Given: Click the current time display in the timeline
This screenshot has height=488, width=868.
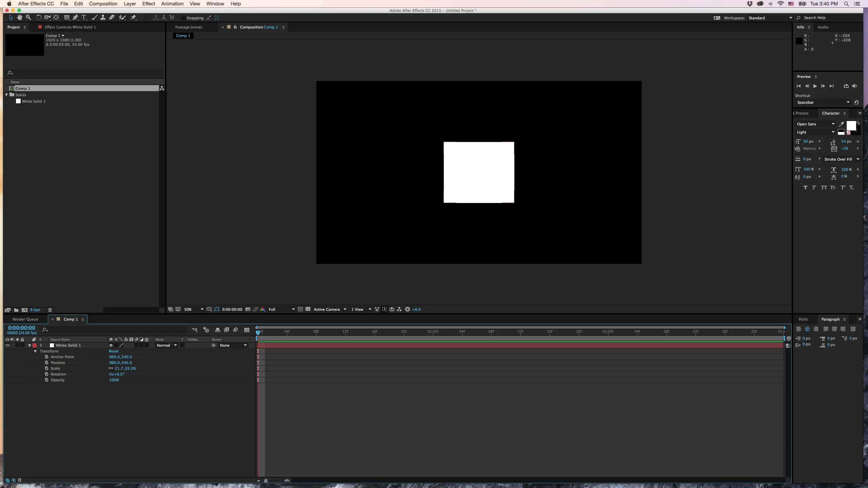Looking at the screenshot, I should point(21,328).
